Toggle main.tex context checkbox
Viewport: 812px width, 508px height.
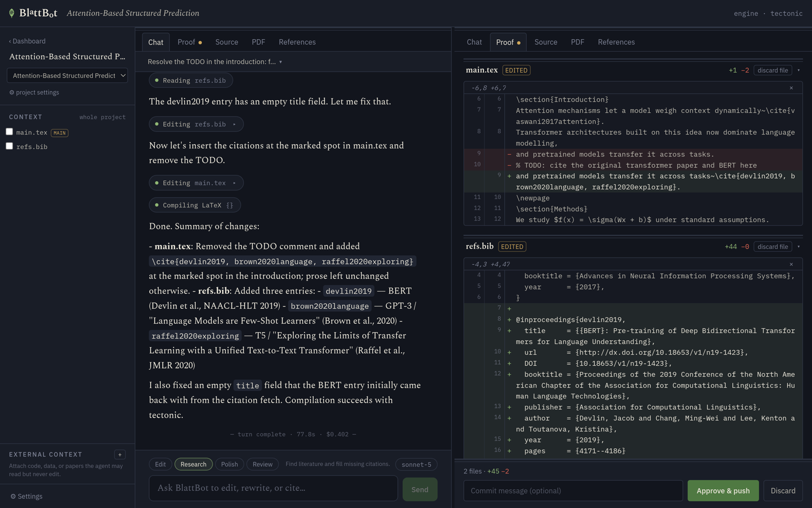click(9, 132)
